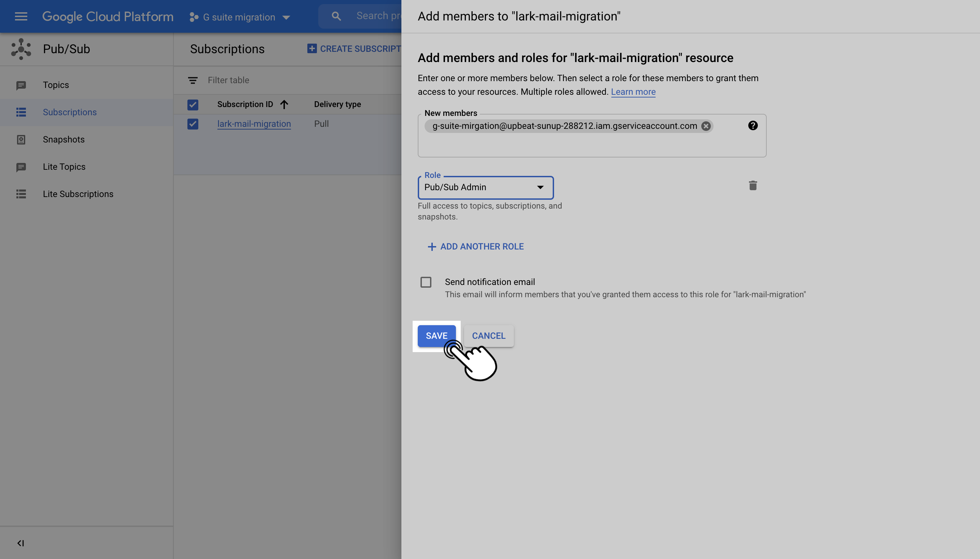
Task: Click the Subscriptions list icon in sidebar
Action: point(21,112)
